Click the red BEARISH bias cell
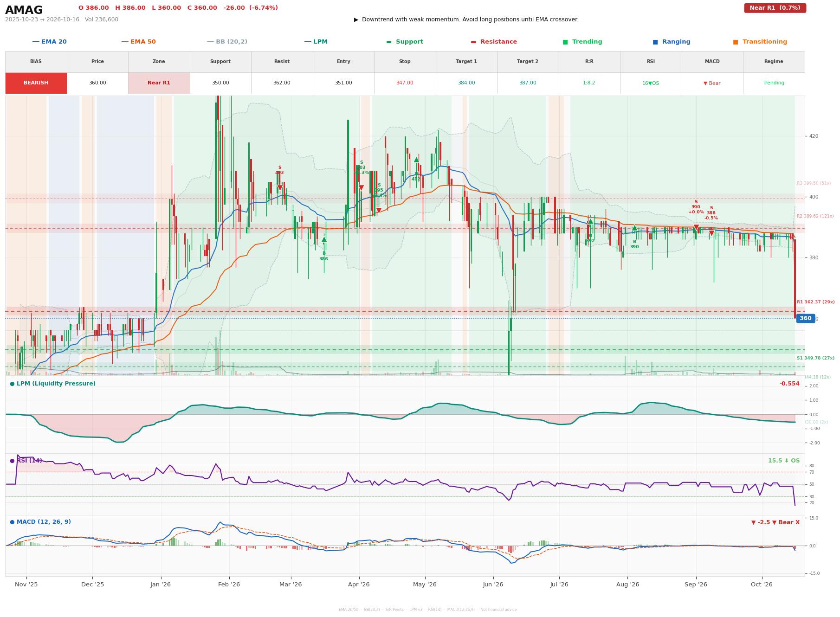 pos(36,83)
